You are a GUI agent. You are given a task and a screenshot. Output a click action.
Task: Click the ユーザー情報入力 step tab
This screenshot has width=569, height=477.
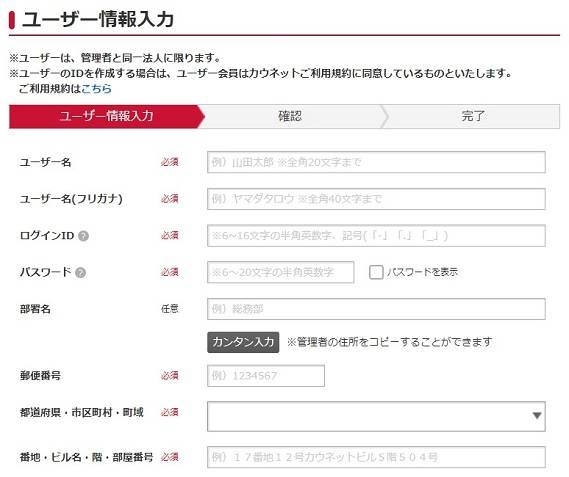pyautogui.click(x=107, y=117)
